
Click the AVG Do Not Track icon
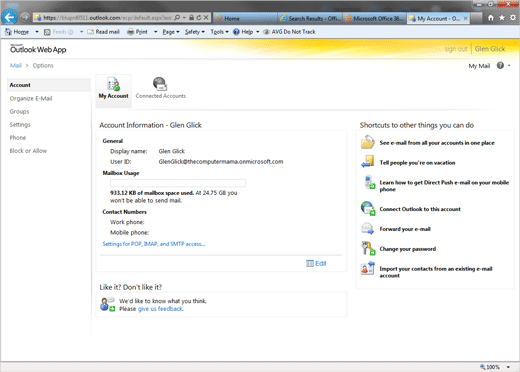(x=266, y=32)
